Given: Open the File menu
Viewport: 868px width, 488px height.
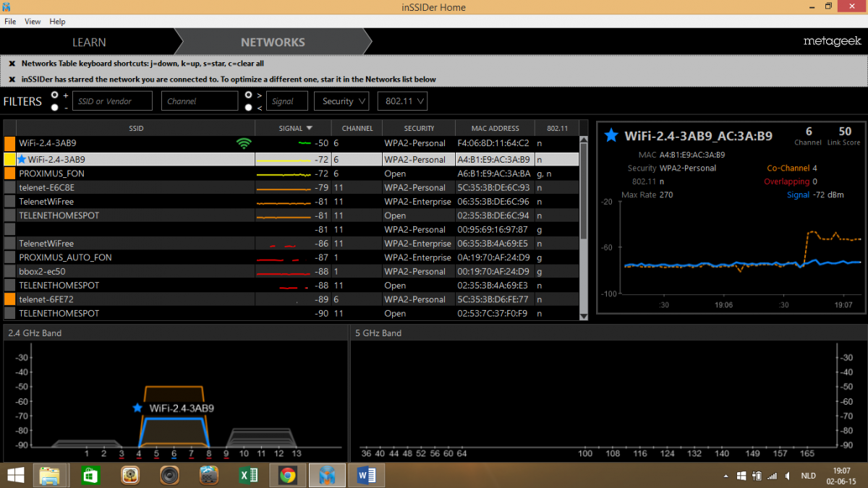Looking at the screenshot, I should [x=10, y=22].
